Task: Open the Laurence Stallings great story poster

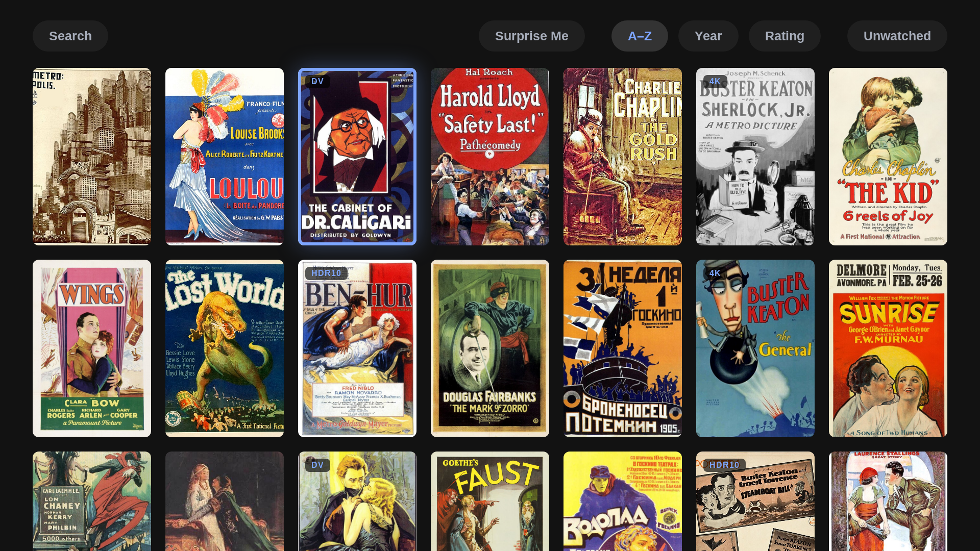Action: coord(888,501)
